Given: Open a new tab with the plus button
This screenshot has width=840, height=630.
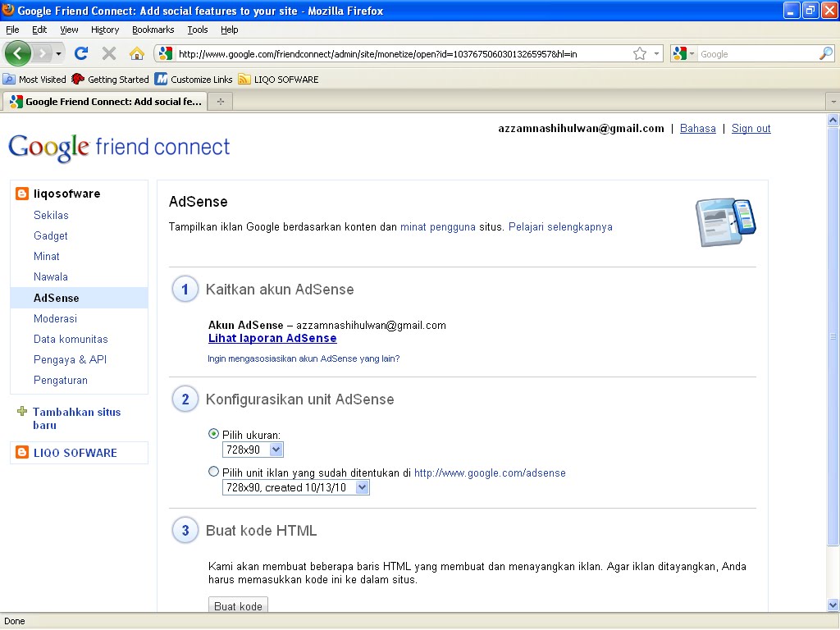Looking at the screenshot, I should point(220,101).
